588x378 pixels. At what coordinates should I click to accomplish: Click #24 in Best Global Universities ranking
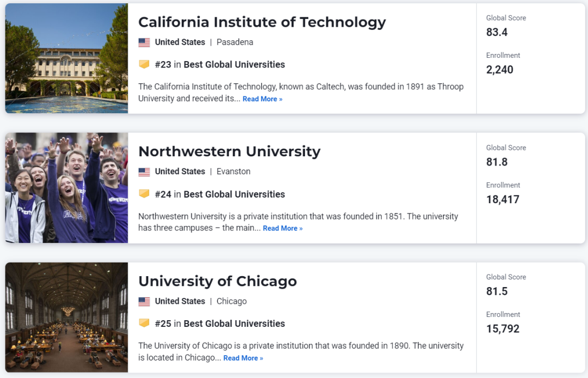[x=220, y=194]
